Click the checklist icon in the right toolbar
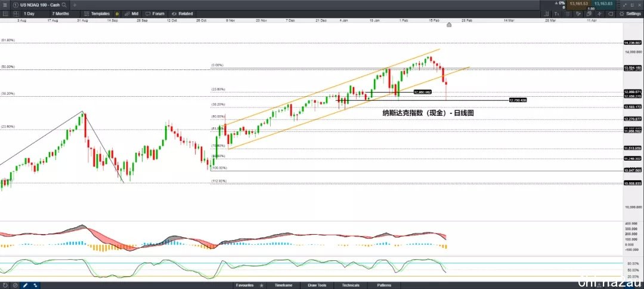 (546, 14)
